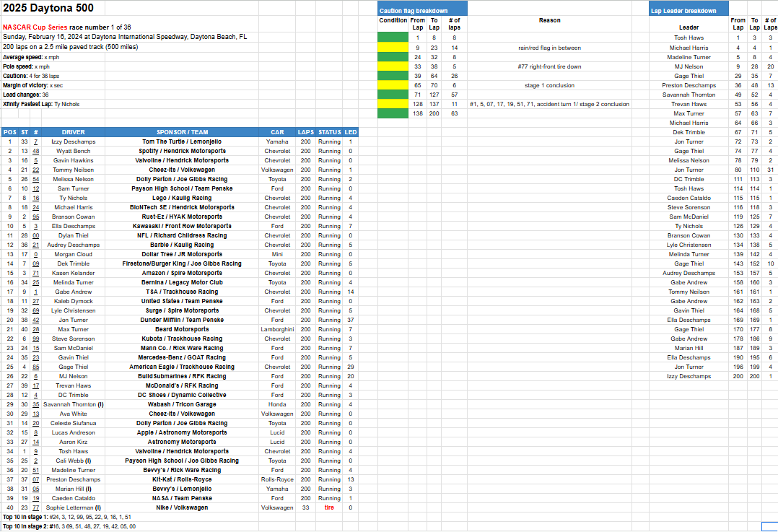Select the "Honda" car cell for Savannah Thornton

point(277,404)
